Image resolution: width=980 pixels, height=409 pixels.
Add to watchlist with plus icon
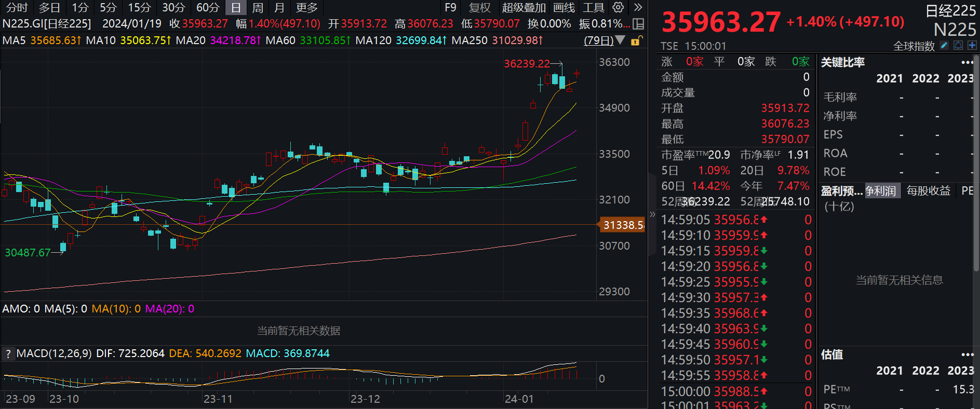pos(972,46)
